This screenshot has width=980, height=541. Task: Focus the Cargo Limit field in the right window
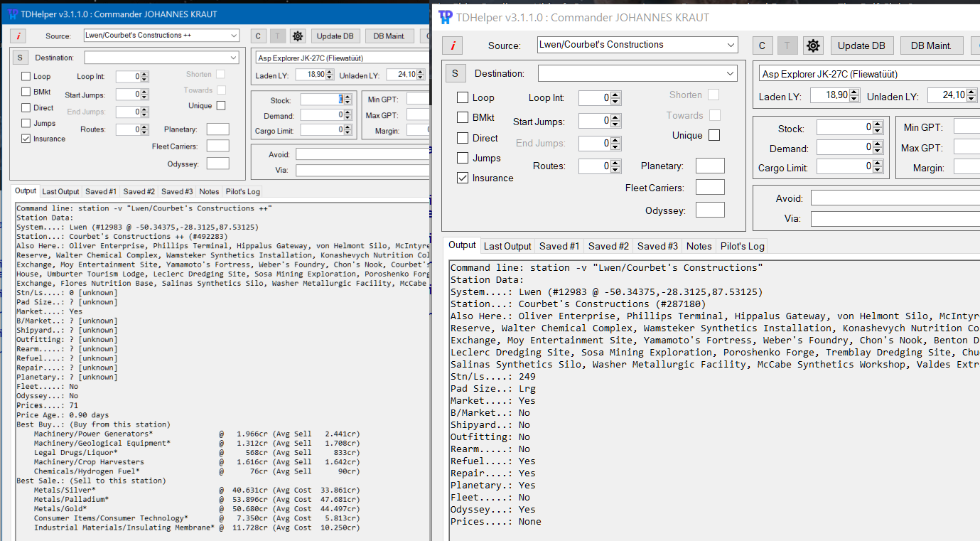pyautogui.click(x=844, y=168)
